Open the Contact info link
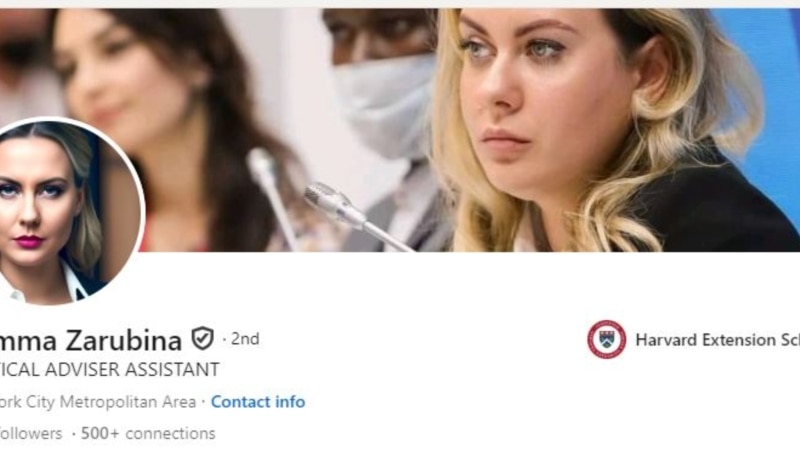 (x=258, y=402)
